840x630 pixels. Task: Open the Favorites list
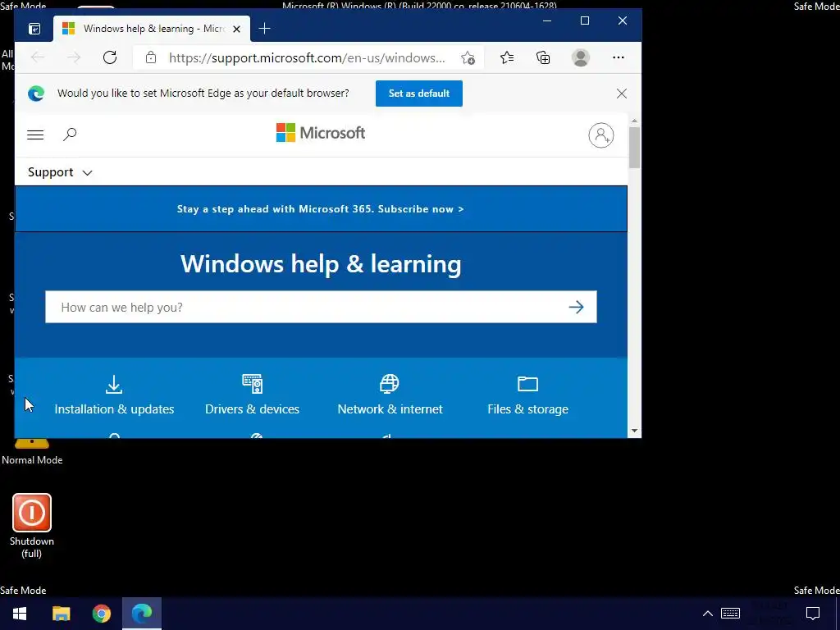(507, 58)
